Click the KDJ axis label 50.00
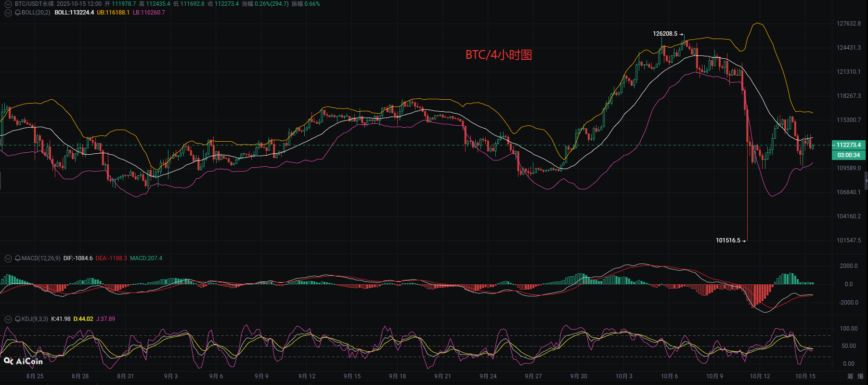The width and height of the screenshot is (868, 385). tap(849, 346)
